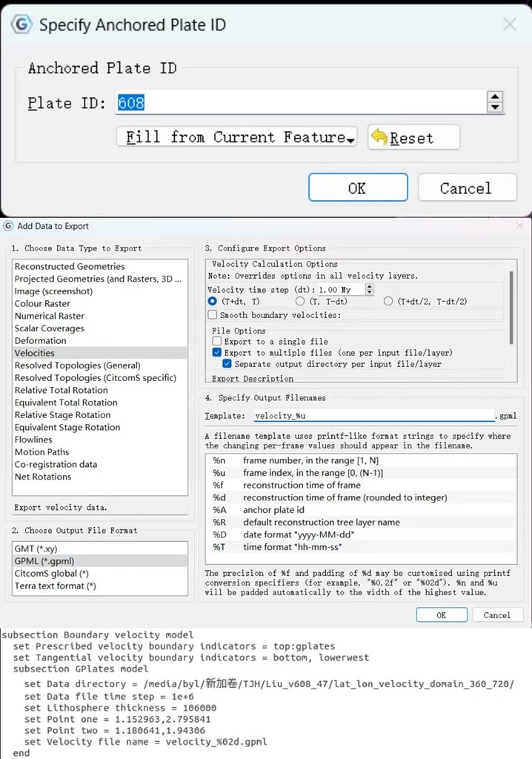The height and width of the screenshot is (759, 532).
Task: Select Relative Stage Rotation entry
Action: [100, 415]
